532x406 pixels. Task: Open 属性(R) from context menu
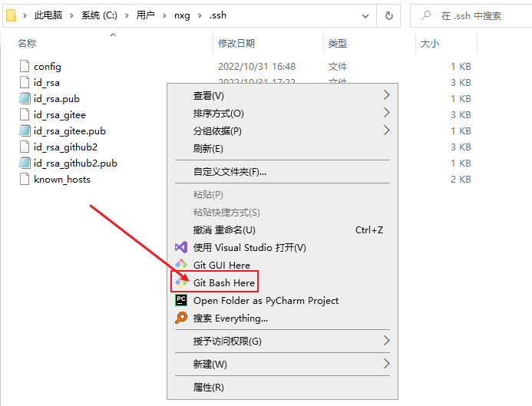click(x=208, y=388)
